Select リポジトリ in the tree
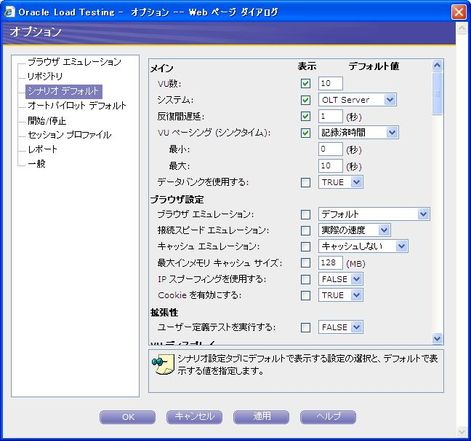Image resolution: width=471 pixels, height=441 pixels. (x=45, y=76)
